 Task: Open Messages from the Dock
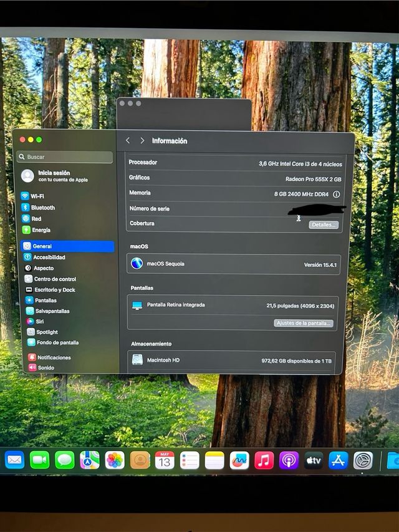[x=64, y=460]
